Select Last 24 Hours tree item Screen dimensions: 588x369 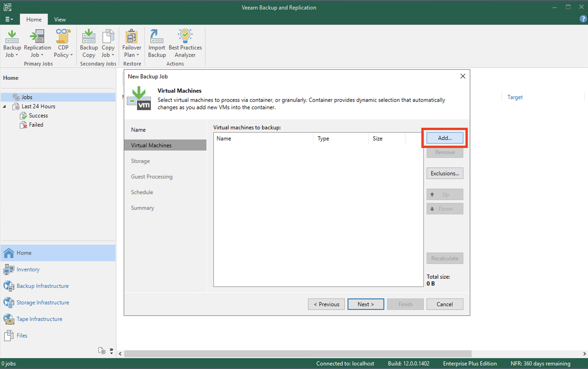[x=38, y=106]
